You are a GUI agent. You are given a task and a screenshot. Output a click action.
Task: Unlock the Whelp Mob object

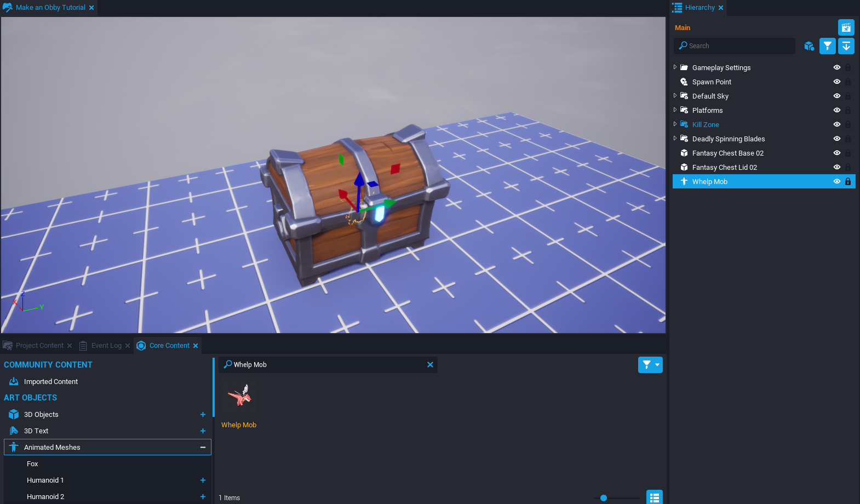847,182
